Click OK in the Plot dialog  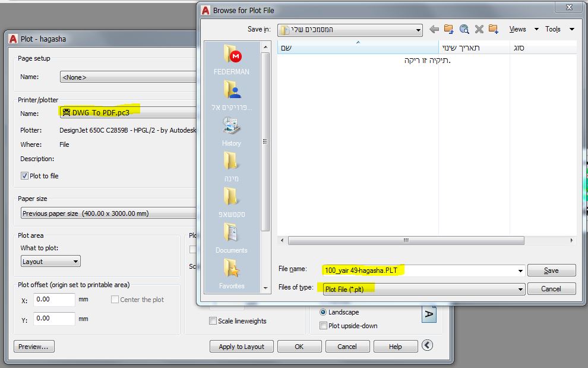299,346
